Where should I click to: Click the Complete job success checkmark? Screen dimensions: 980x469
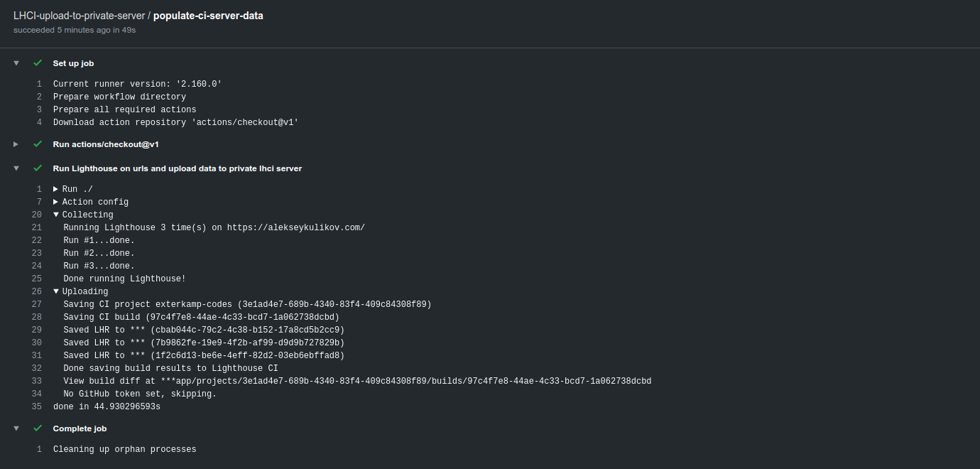click(38, 428)
